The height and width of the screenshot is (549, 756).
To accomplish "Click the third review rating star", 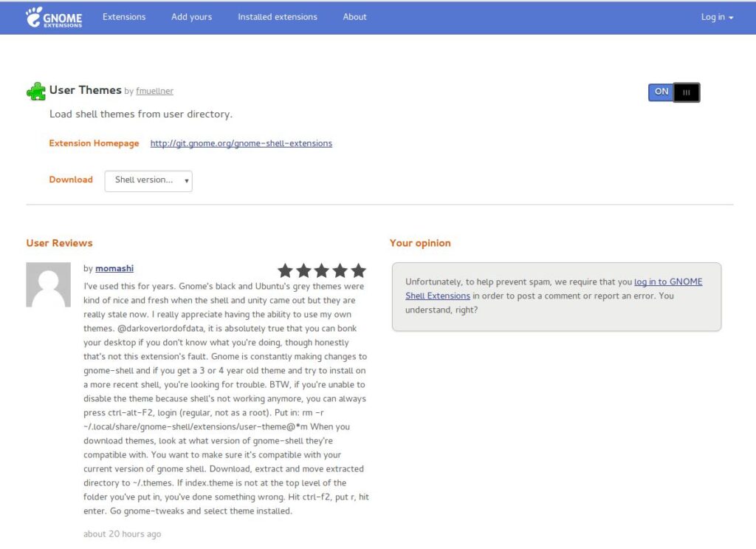I will (322, 270).
